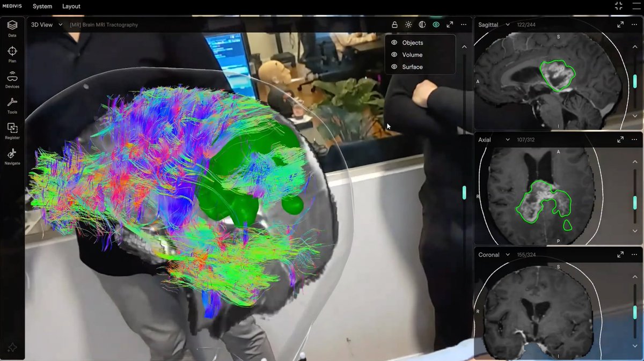Expand the Sagittal view to fullscreen
Screen dimensions: 644x361
point(620,25)
